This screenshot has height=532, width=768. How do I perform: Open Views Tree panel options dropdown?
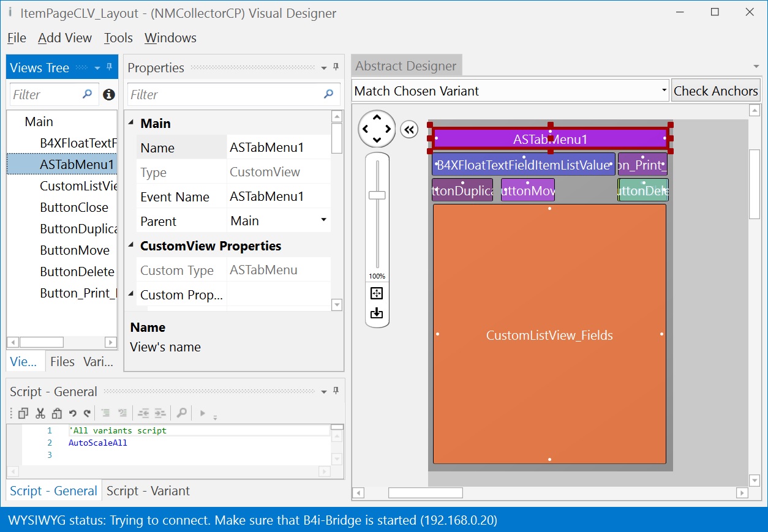tap(97, 68)
